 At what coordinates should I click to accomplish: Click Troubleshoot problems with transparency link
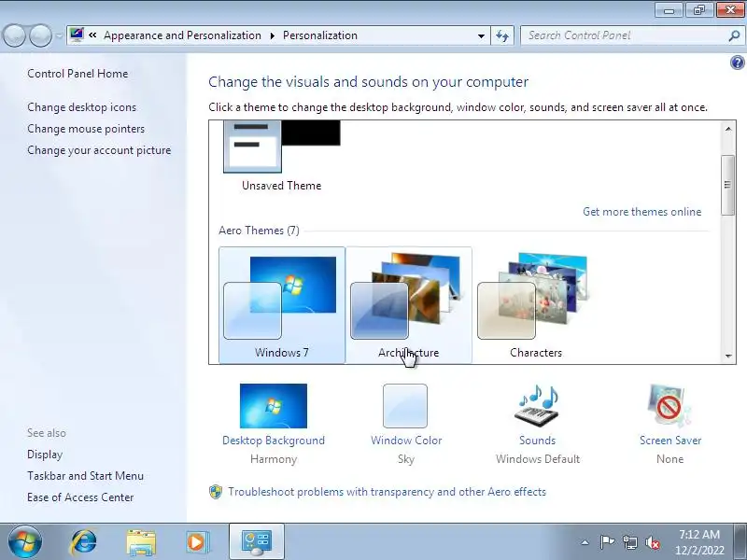387,492
